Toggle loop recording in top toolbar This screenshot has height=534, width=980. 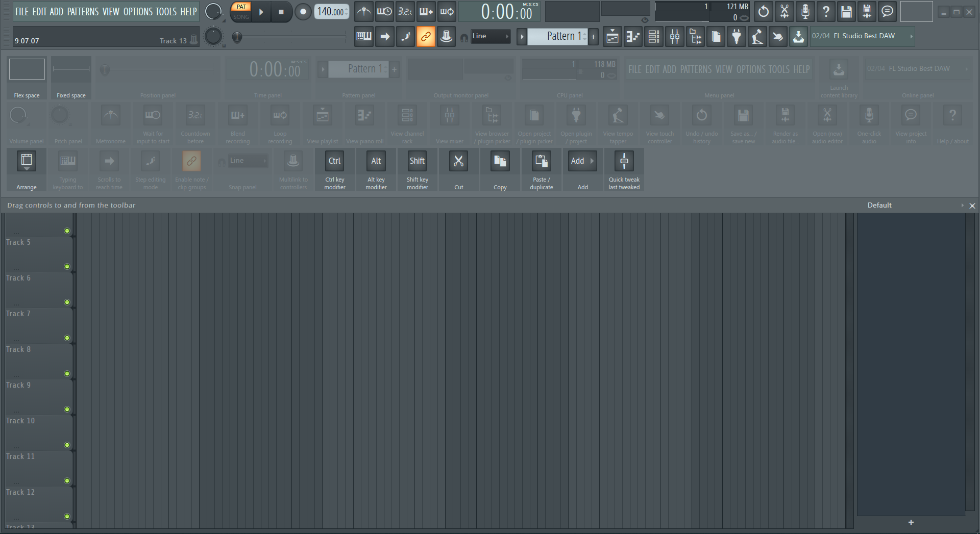click(x=447, y=12)
